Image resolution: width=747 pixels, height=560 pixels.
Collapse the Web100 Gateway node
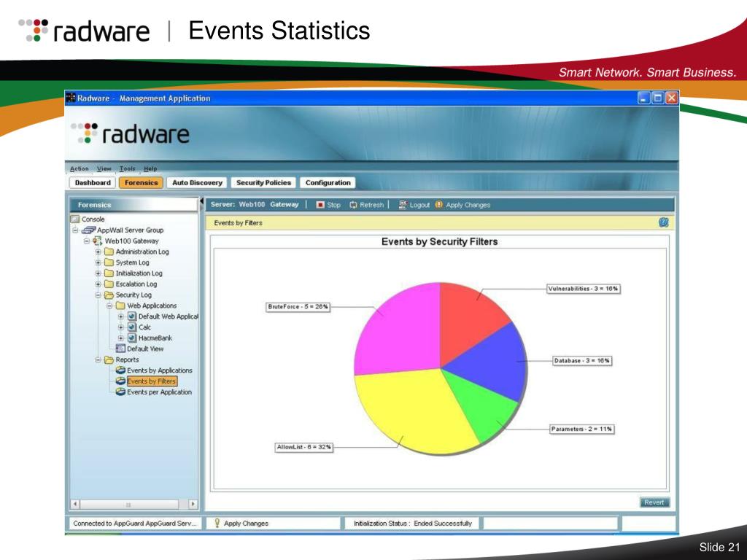click(x=87, y=241)
